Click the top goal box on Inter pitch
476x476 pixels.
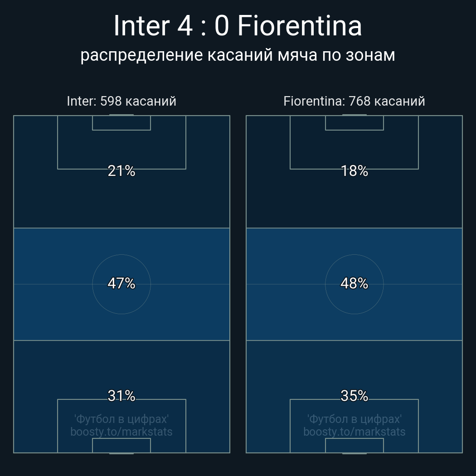click(121, 123)
